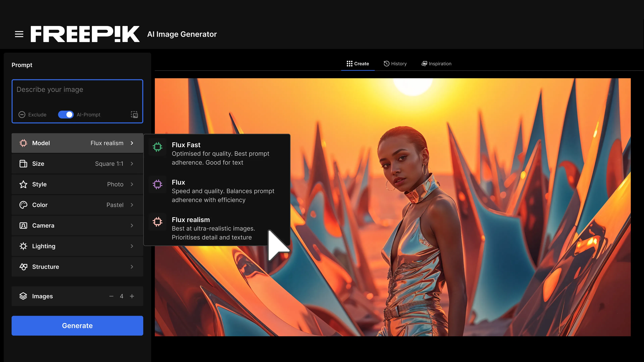Disable the AI-Prompt toggle
This screenshot has height=362, width=644.
[66, 115]
